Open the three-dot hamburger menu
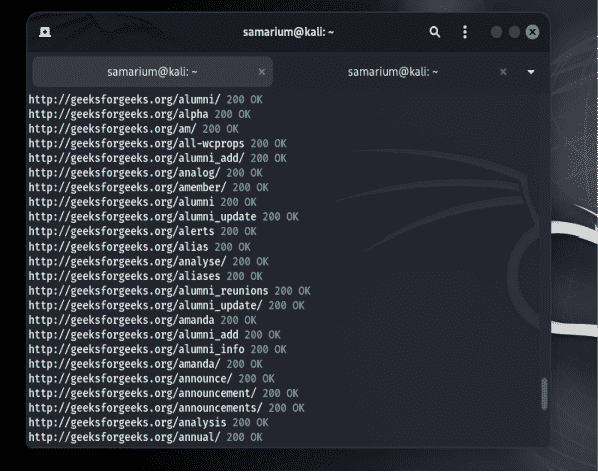598x472 pixels. coord(465,32)
